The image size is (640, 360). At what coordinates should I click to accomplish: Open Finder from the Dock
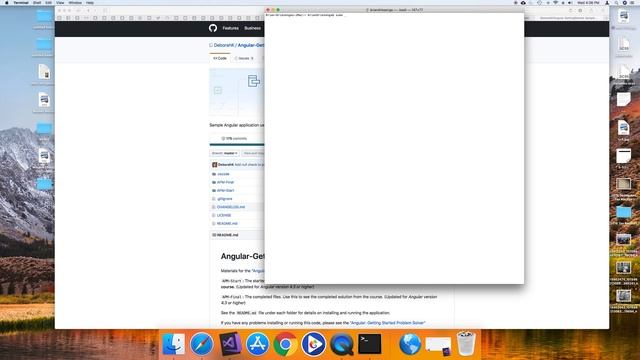tap(173, 344)
